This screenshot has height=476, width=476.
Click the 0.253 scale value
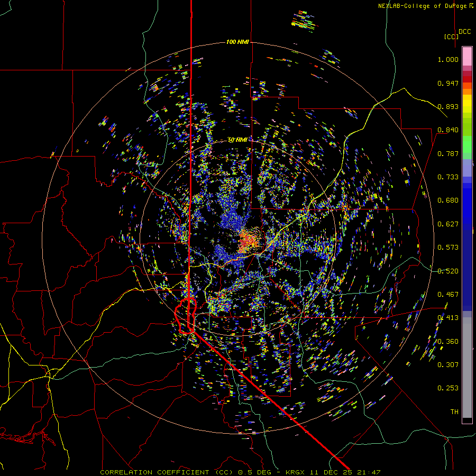448,388
